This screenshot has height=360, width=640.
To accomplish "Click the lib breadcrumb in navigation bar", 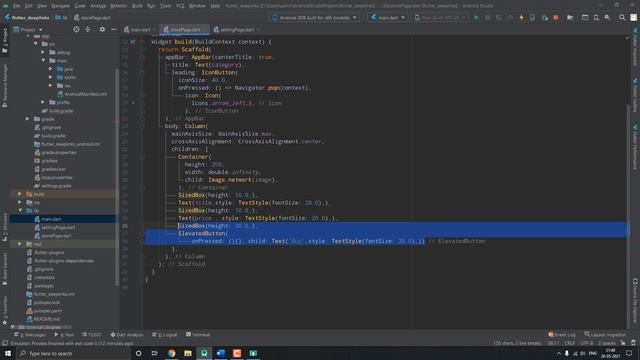I will [61, 18].
